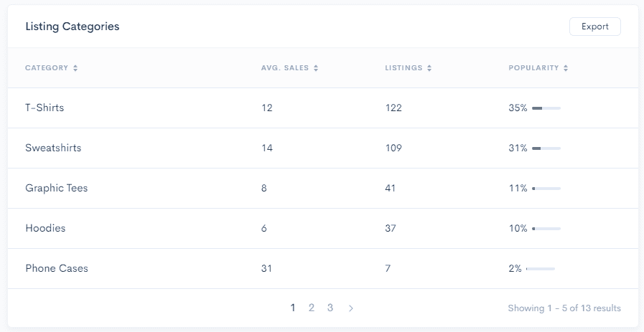The image size is (644, 332).
Task: Click T-Shirts 35% popularity bar
Action: 546,108
